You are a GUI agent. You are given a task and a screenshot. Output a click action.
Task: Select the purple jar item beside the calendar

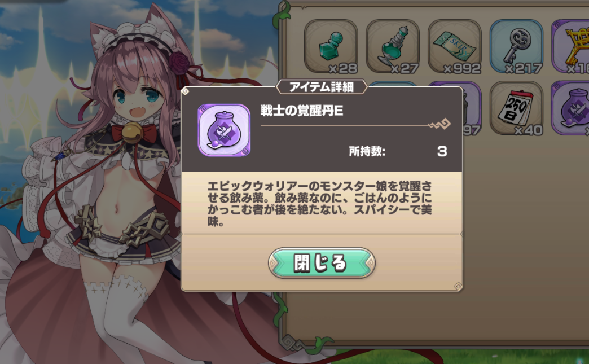(x=571, y=108)
